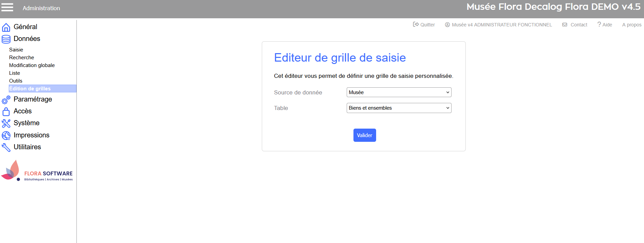The image size is (644, 243).
Task: Click the Paramétrage gears icon
Action: click(x=6, y=100)
